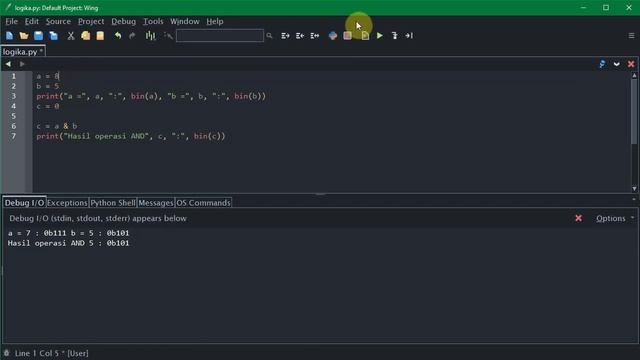Viewport: 640px width, 360px height.
Task: Click the step out arrow icon
Action: 409,36
